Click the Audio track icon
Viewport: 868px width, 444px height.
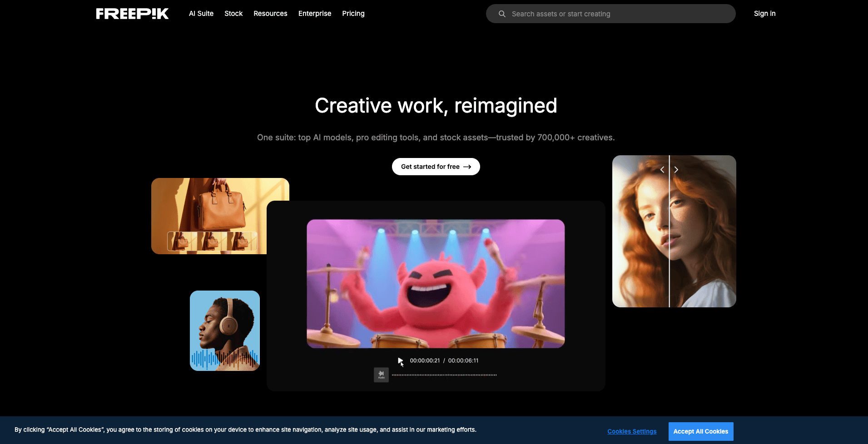pos(381,375)
